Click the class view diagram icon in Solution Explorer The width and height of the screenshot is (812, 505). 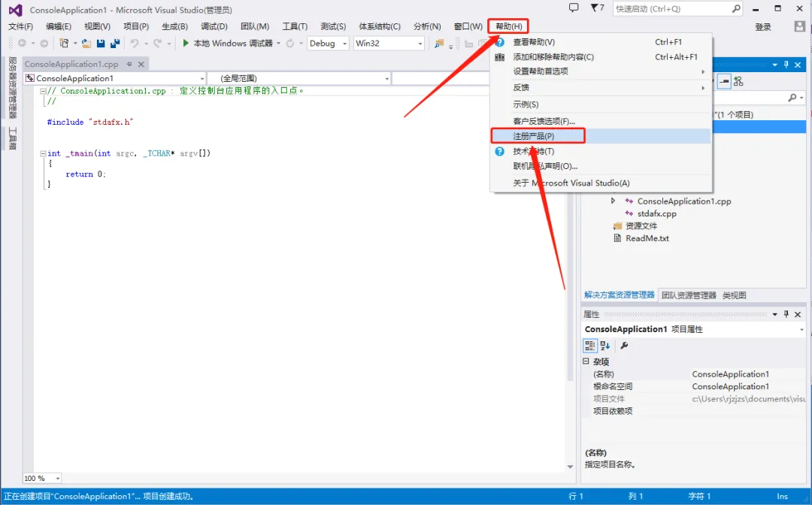[x=738, y=81]
